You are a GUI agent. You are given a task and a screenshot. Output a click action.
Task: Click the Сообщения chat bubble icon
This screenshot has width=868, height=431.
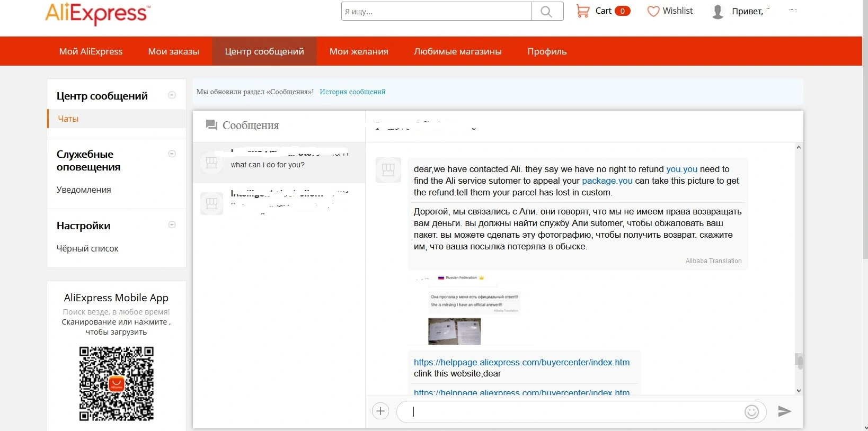pos(211,125)
